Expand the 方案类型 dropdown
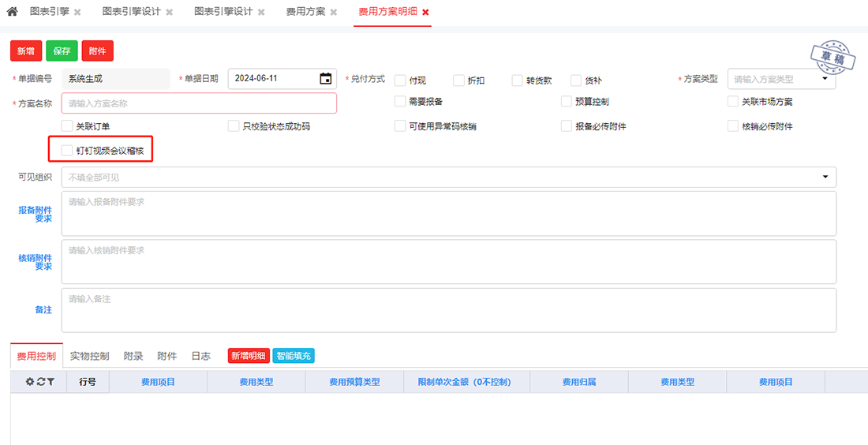Image resolution: width=868 pixels, height=445 pixels. pyautogui.click(x=825, y=79)
